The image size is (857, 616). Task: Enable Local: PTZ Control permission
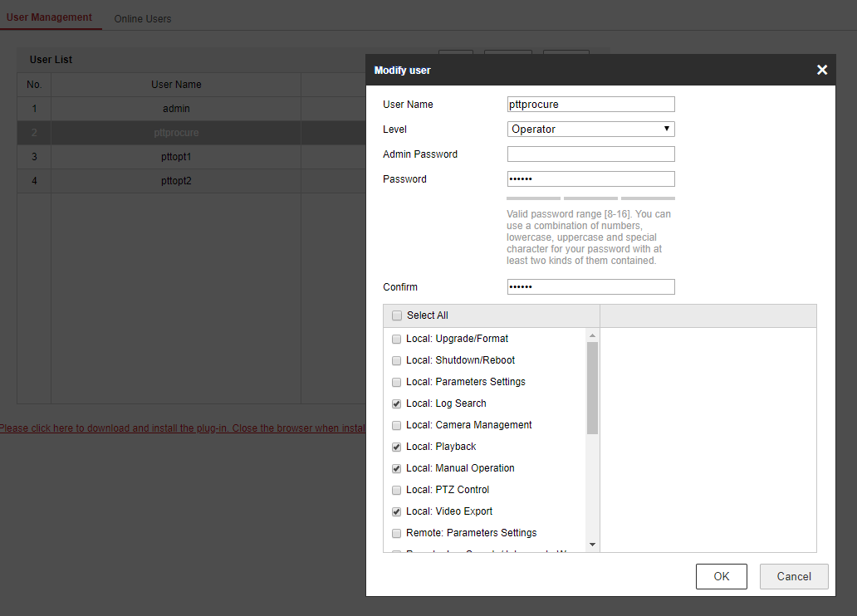(397, 491)
